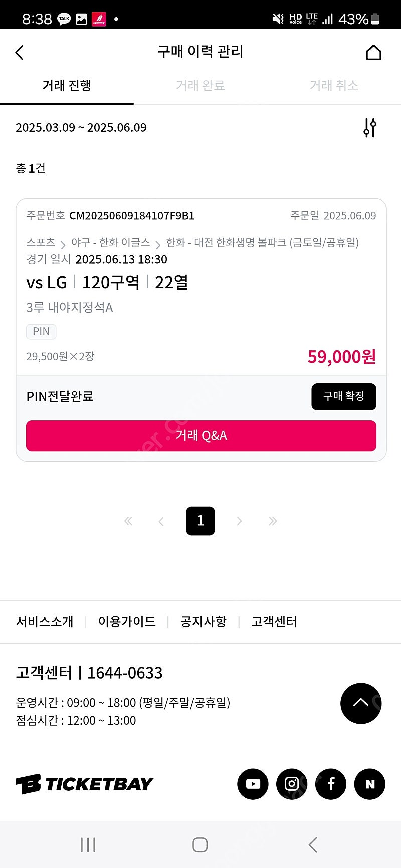Go to home via house icon
The width and height of the screenshot is (401, 868).
point(373,53)
